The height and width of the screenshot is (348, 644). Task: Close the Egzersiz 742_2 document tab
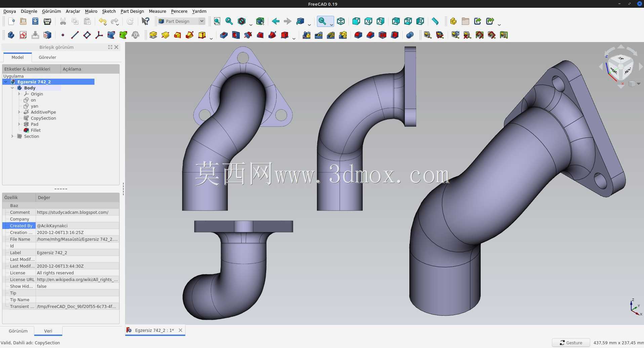tap(180, 330)
